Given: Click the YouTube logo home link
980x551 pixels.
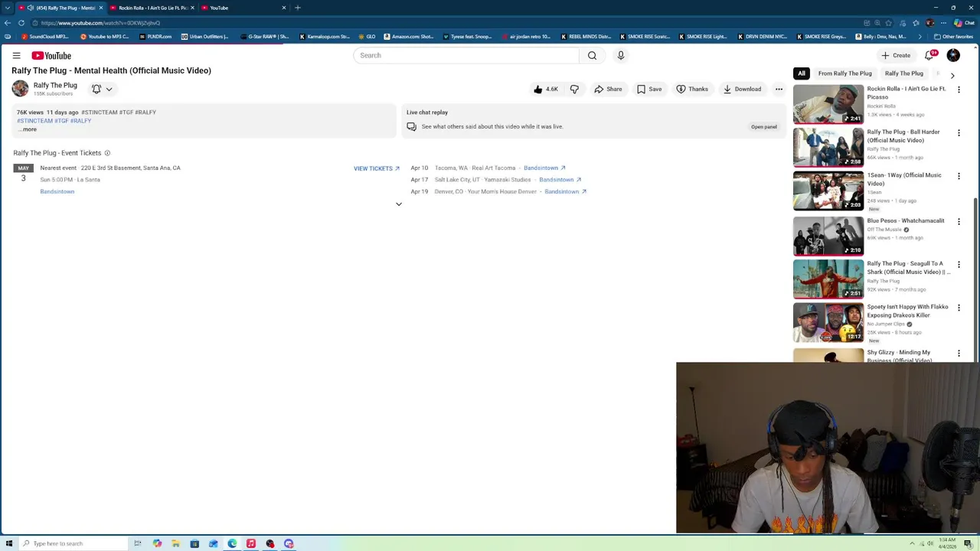Looking at the screenshot, I should [51, 56].
